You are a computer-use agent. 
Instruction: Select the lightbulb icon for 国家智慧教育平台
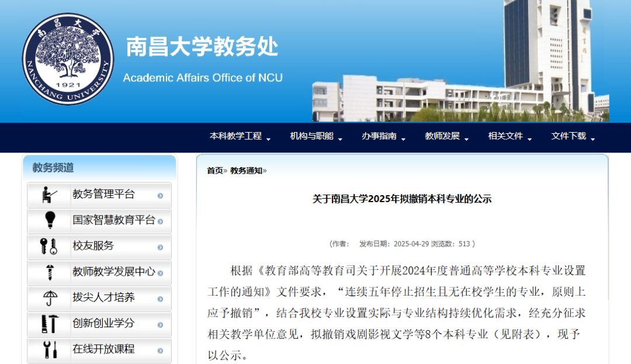[48, 220]
